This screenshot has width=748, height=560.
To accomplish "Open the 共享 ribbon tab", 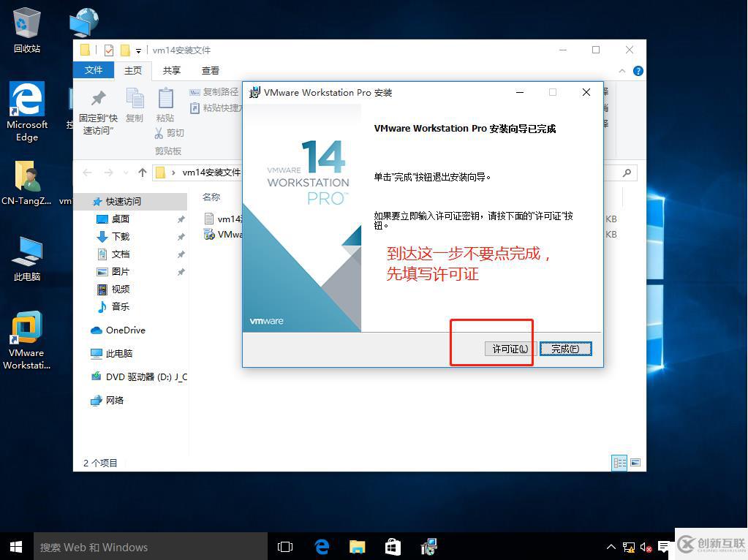I will [172, 70].
